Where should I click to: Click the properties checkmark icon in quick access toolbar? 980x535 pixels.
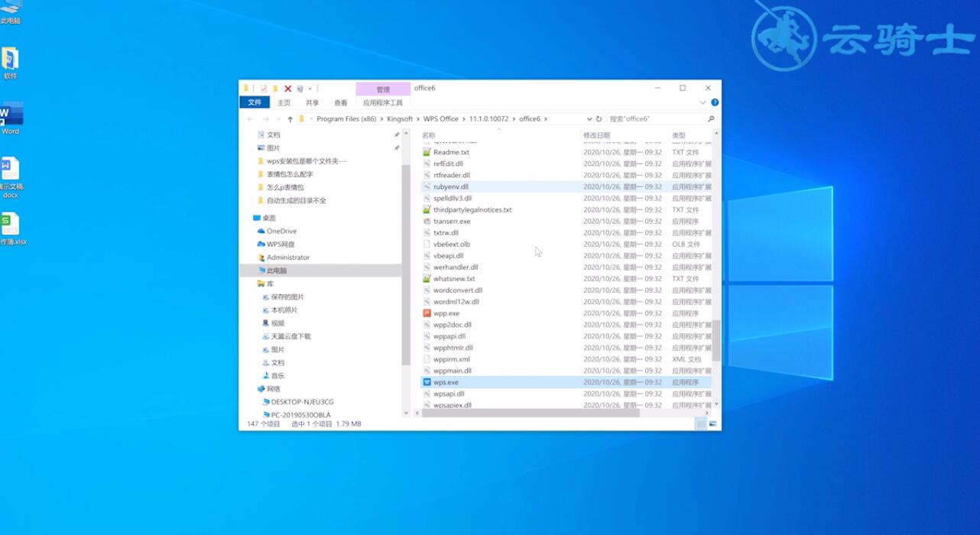click(264, 89)
